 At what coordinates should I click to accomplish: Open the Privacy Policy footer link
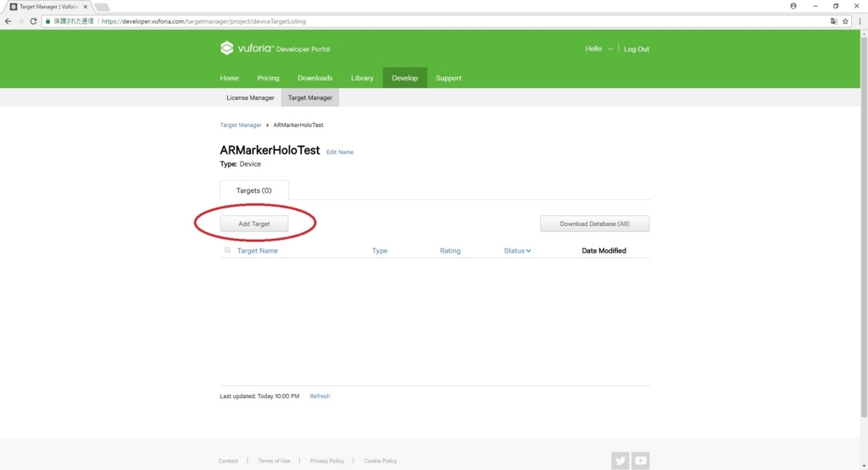326,461
